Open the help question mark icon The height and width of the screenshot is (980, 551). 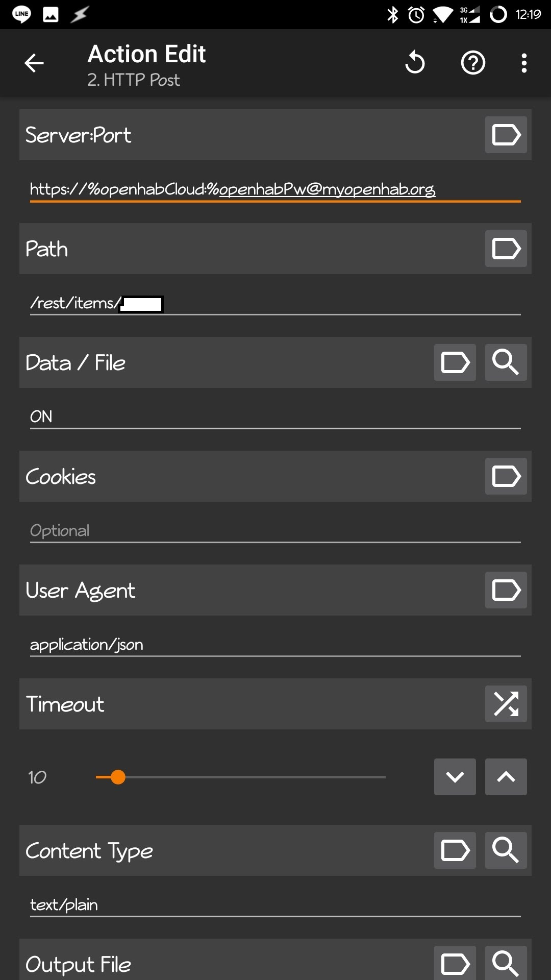[473, 63]
